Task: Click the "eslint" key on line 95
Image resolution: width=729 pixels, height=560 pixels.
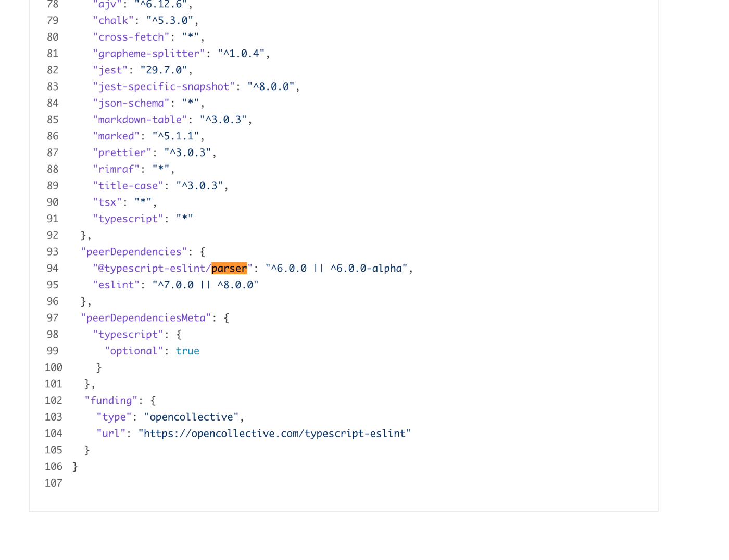Action: [x=116, y=285]
